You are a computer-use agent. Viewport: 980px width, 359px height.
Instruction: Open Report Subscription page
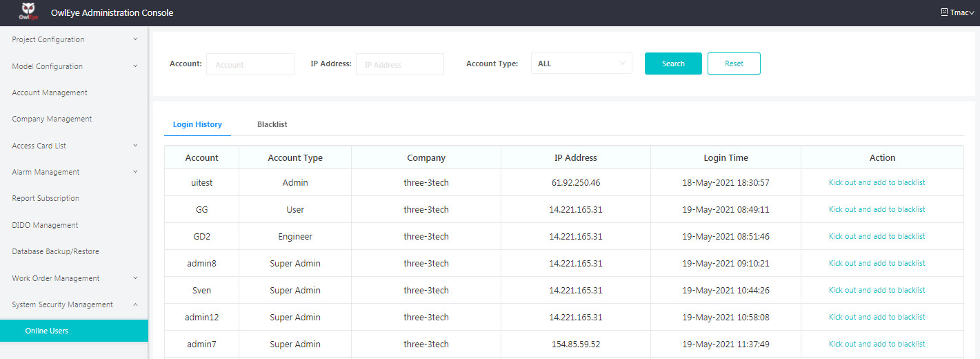point(46,198)
